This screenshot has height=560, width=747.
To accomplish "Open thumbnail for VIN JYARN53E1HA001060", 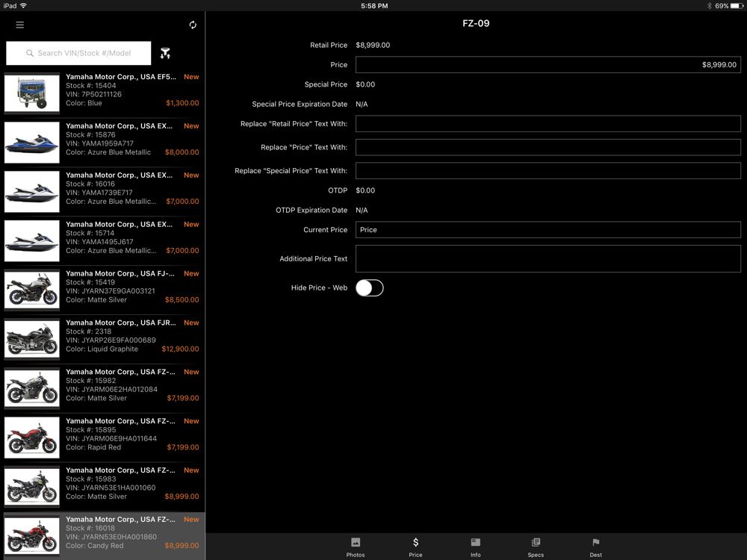I will [32, 486].
